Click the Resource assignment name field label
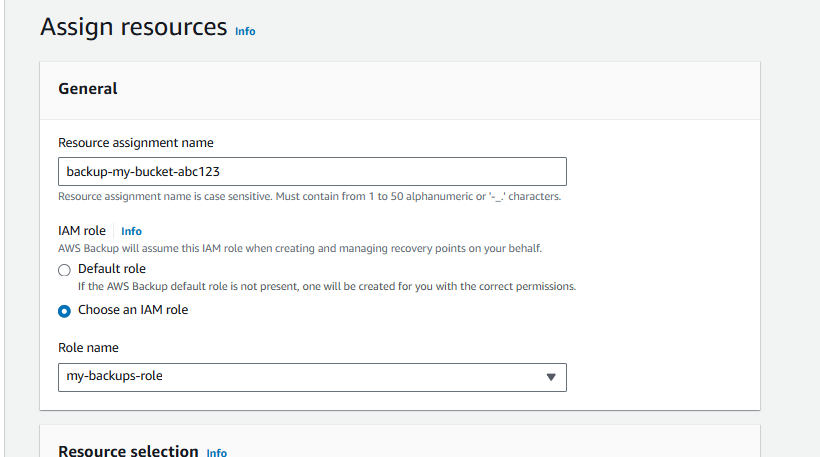Screen dimensions: 820x457 [135, 143]
